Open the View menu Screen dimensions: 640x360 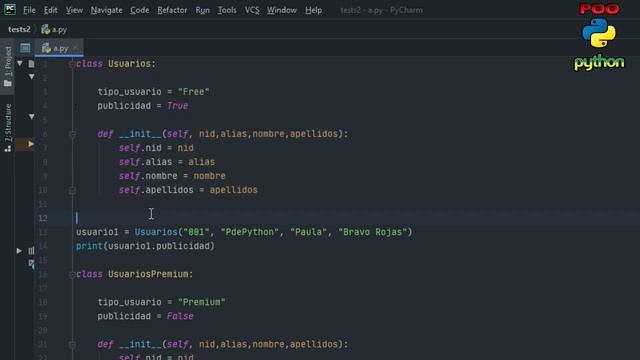click(74, 10)
